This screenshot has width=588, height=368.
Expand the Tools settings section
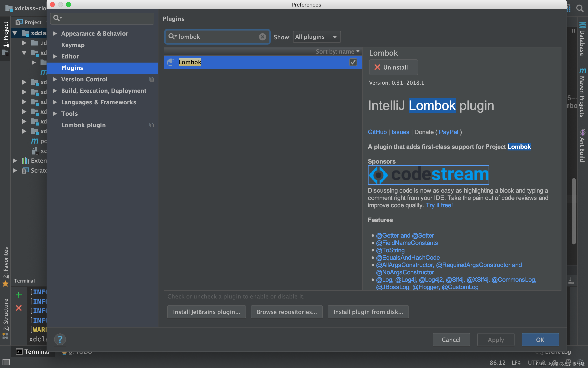(55, 113)
